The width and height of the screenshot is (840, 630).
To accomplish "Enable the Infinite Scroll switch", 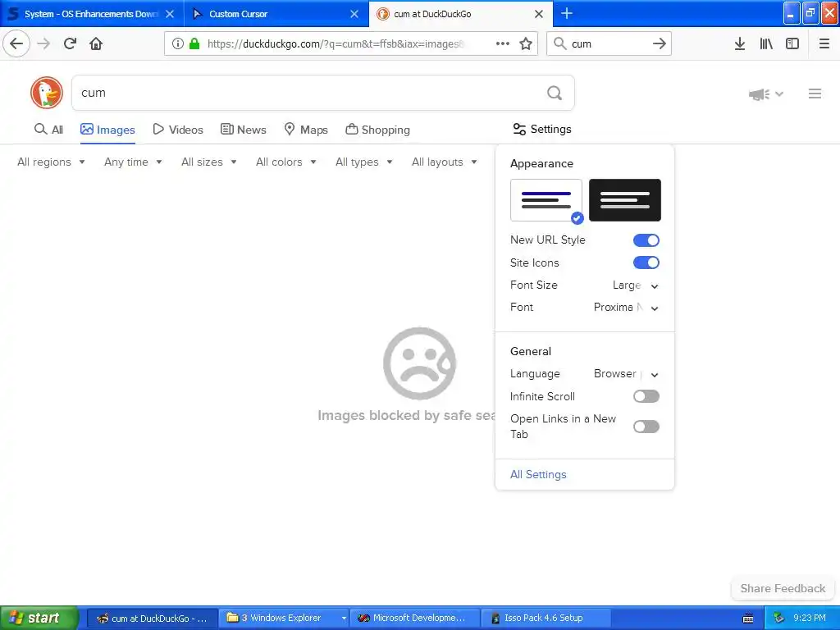I will (646, 396).
